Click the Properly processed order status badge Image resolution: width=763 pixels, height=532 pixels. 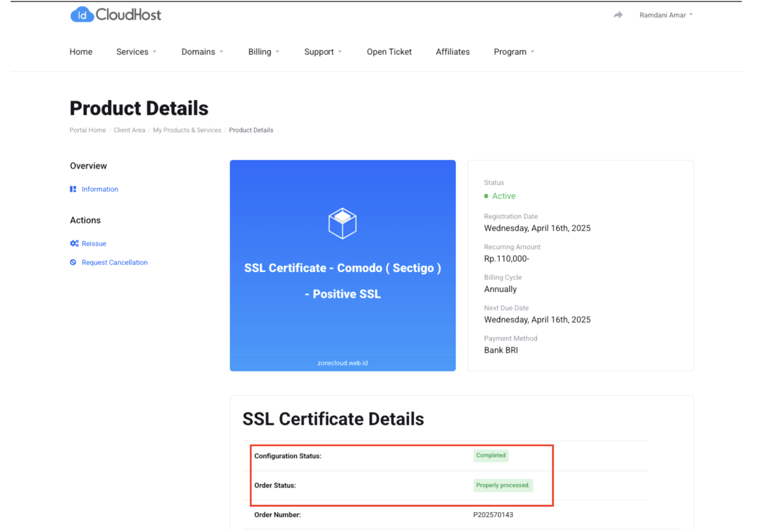coord(503,485)
